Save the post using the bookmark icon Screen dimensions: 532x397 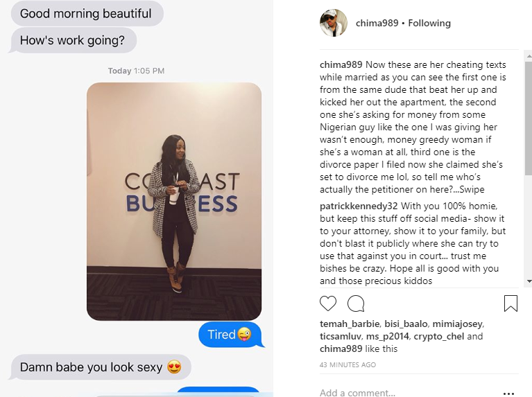510,303
